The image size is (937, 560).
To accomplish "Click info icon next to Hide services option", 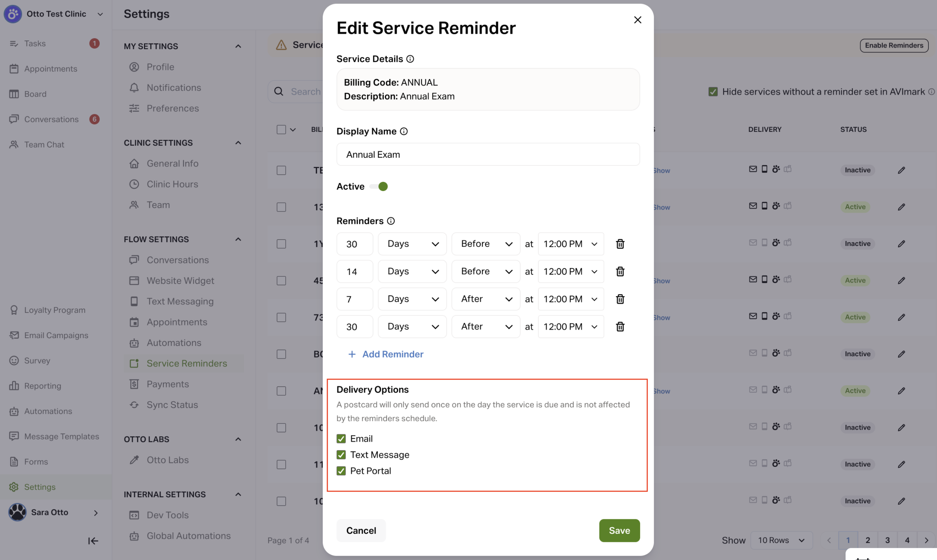I will click(931, 92).
